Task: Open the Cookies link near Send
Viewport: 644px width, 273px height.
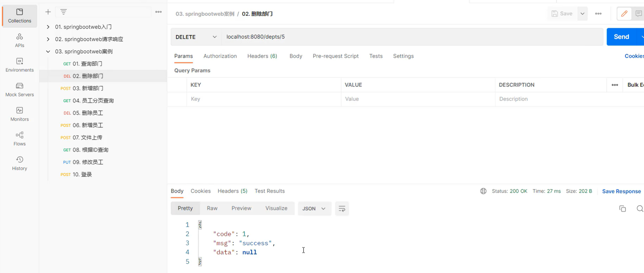Action: coord(634,56)
